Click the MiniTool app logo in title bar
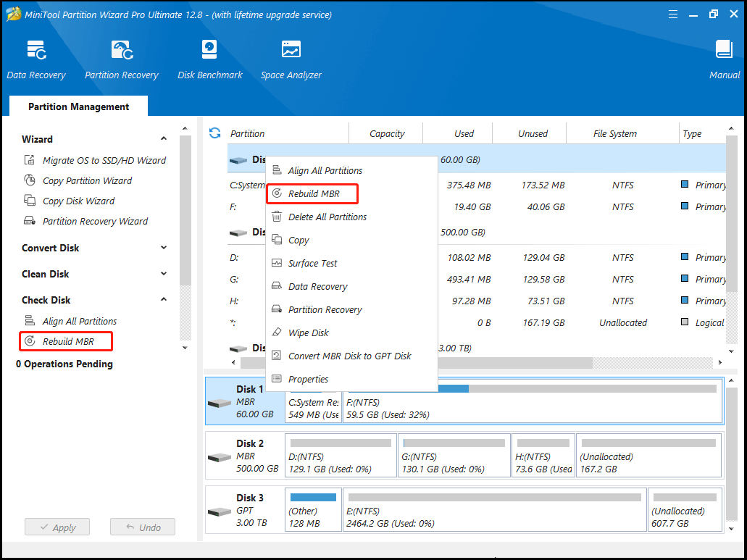The image size is (747, 560). (13, 14)
